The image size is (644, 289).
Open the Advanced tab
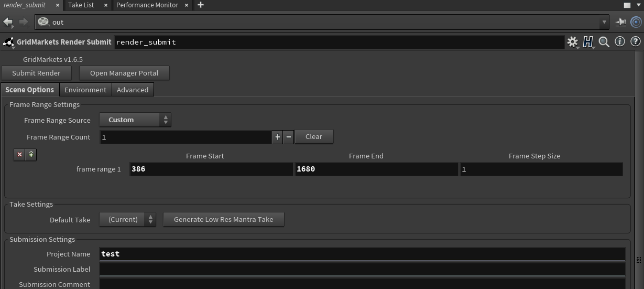[x=133, y=90]
